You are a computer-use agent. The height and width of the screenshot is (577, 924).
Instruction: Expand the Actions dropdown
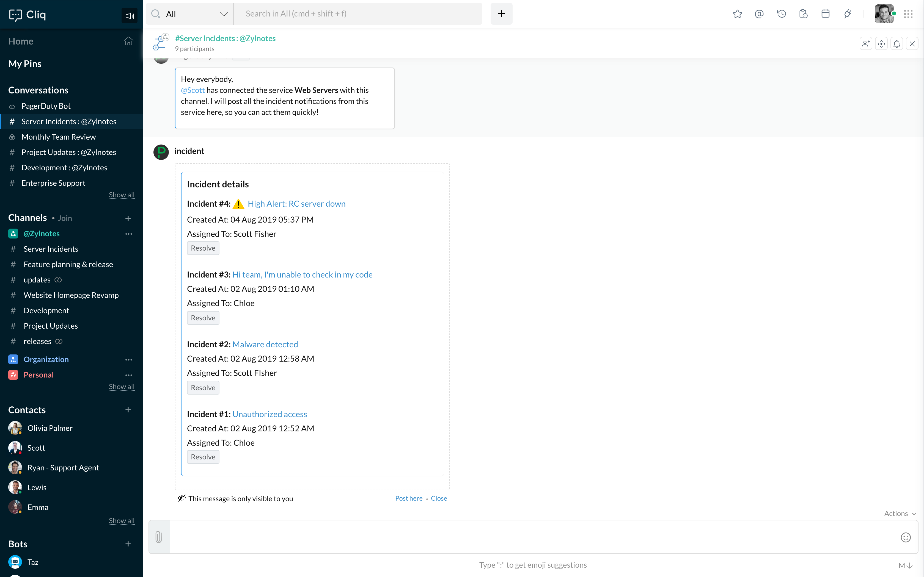click(x=900, y=514)
